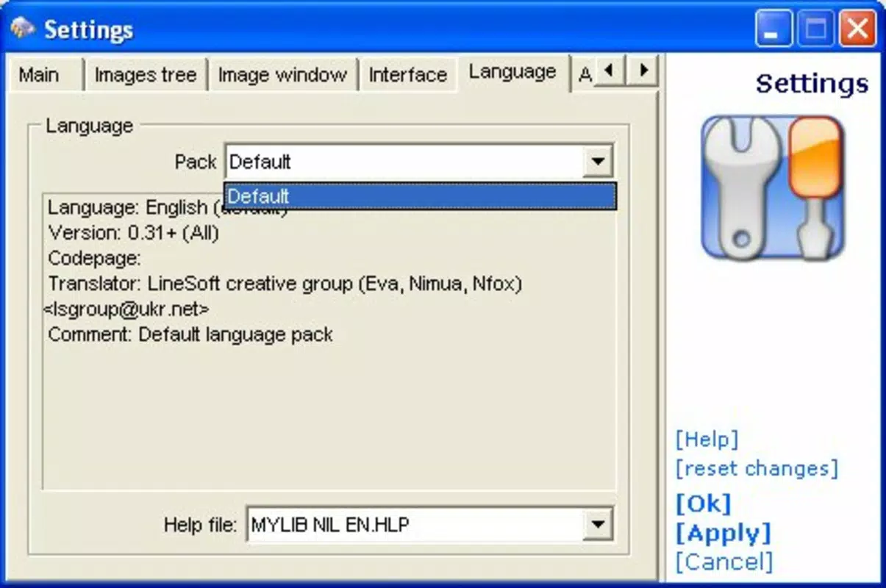This screenshot has width=886, height=588.
Task: Click the [Apply] link
Action: point(724,533)
